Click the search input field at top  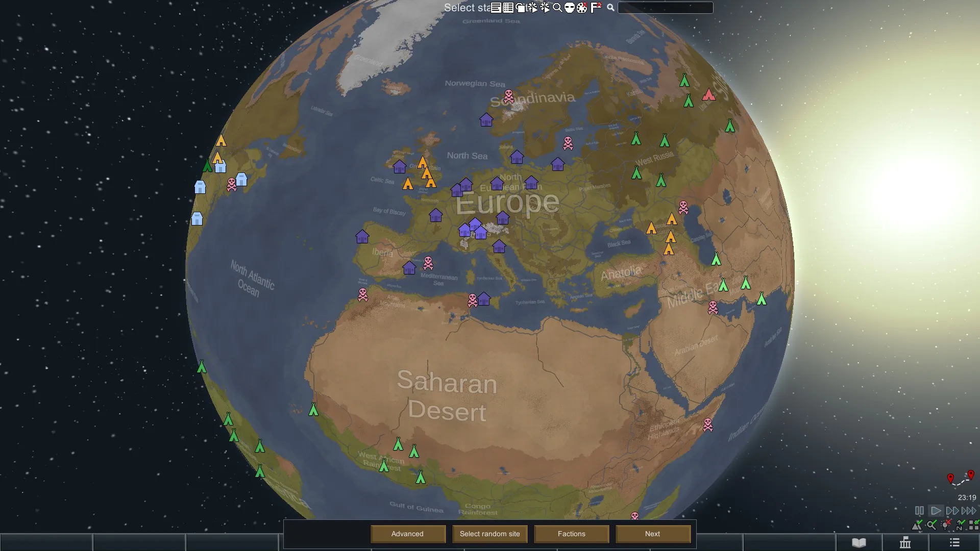[x=665, y=8]
